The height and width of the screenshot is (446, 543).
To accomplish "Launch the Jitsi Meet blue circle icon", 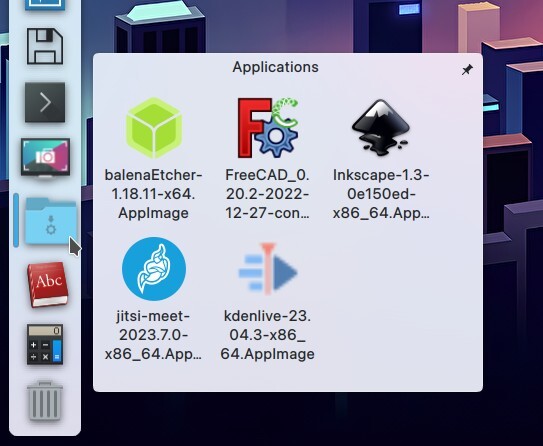I will click(x=154, y=269).
